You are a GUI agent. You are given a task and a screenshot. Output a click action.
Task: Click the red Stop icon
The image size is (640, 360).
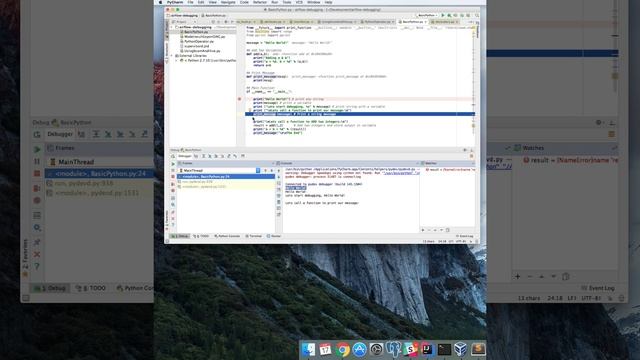[x=173, y=176]
